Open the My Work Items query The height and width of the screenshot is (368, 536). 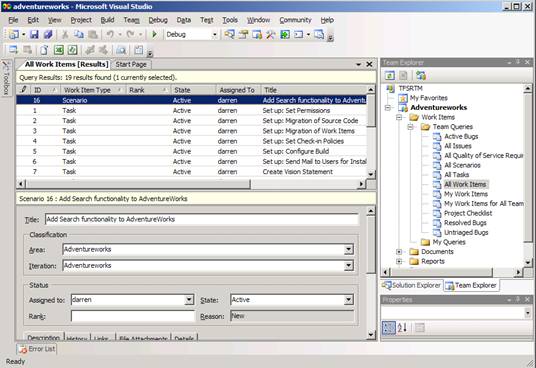[x=466, y=194]
